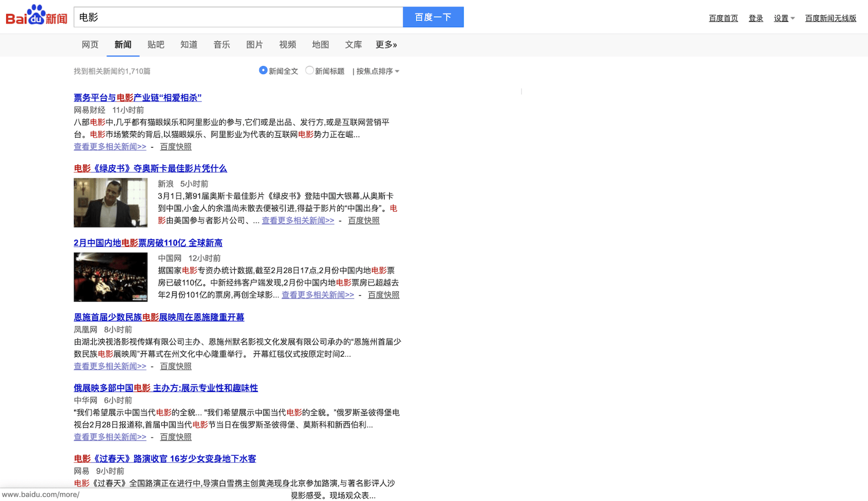The image size is (868, 501).
Task: Switch to the 网页 search tab
Action: [x=90, y=44]
